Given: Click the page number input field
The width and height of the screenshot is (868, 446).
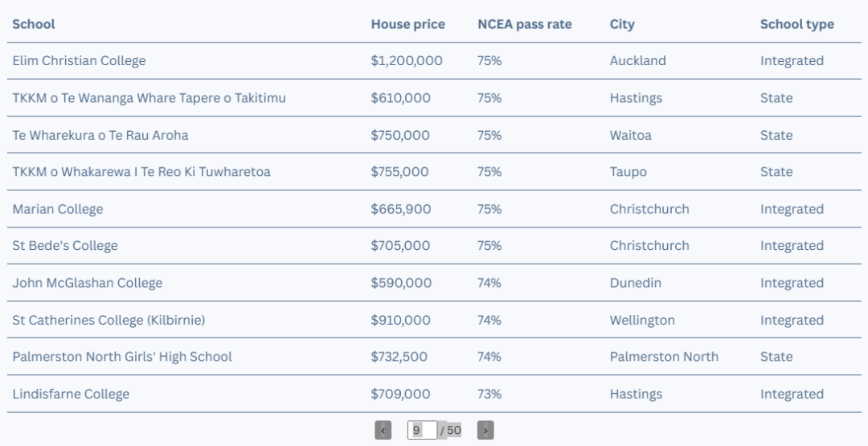Looking at the screenshot, I should [423, 430].
